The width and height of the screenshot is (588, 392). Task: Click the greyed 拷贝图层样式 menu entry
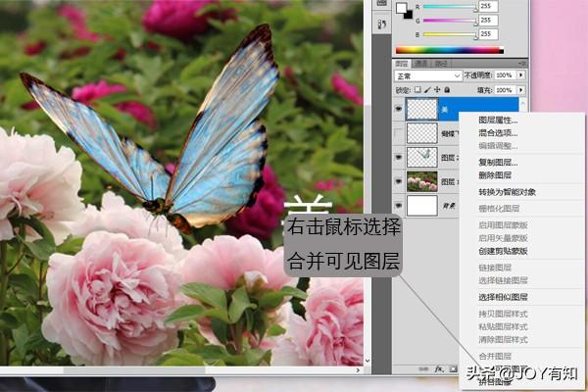pos(503,314)
